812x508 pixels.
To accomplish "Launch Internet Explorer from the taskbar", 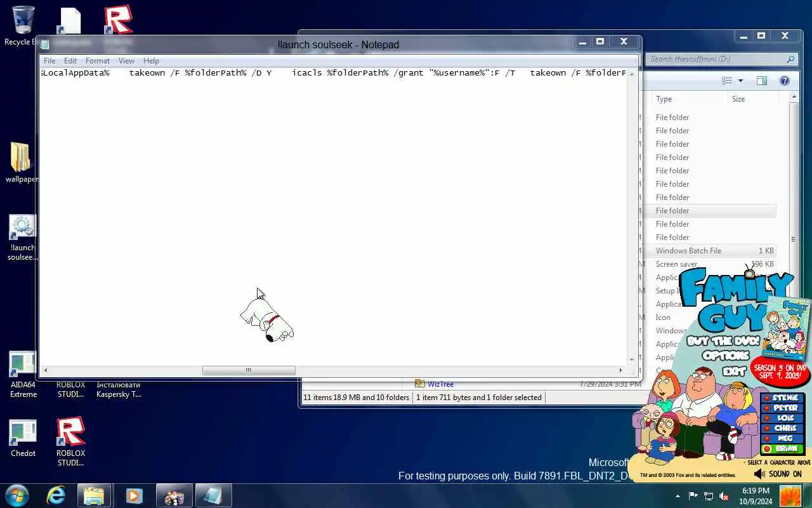I will coord(56,495).
